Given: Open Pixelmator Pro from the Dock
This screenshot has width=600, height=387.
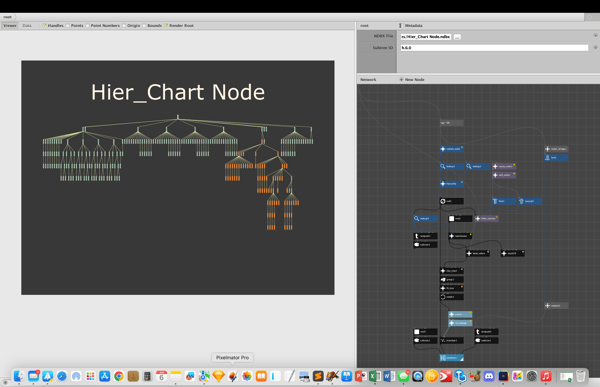Looking at the screenshot, I should [233, 376].
